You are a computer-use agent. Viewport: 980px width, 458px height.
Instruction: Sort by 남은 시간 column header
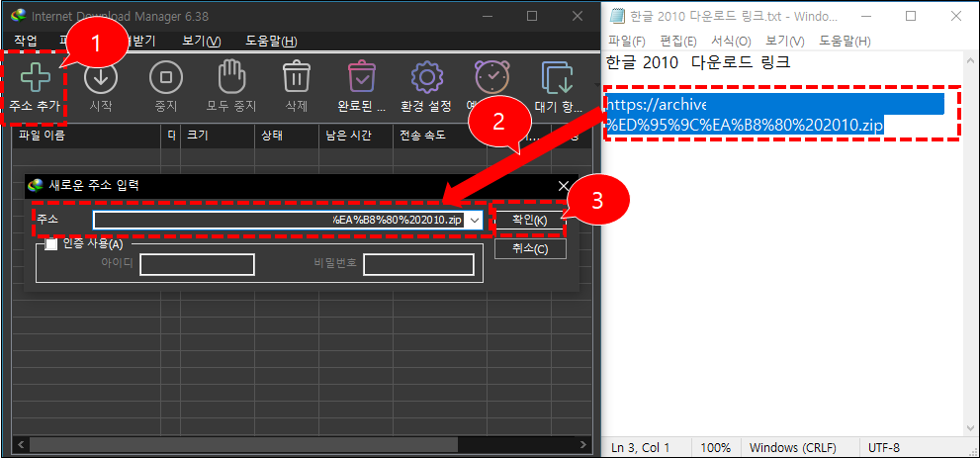pyautogui.click(x=356, y=135)
